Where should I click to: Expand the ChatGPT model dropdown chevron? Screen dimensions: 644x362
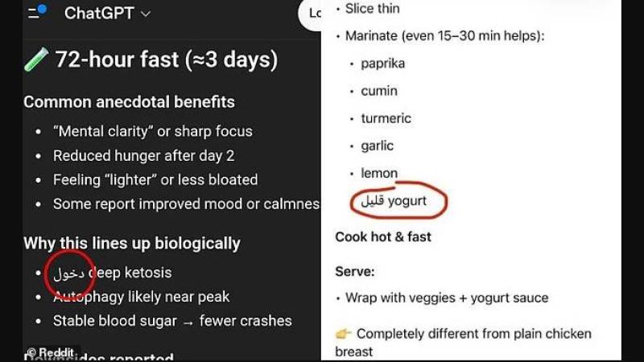145,14
